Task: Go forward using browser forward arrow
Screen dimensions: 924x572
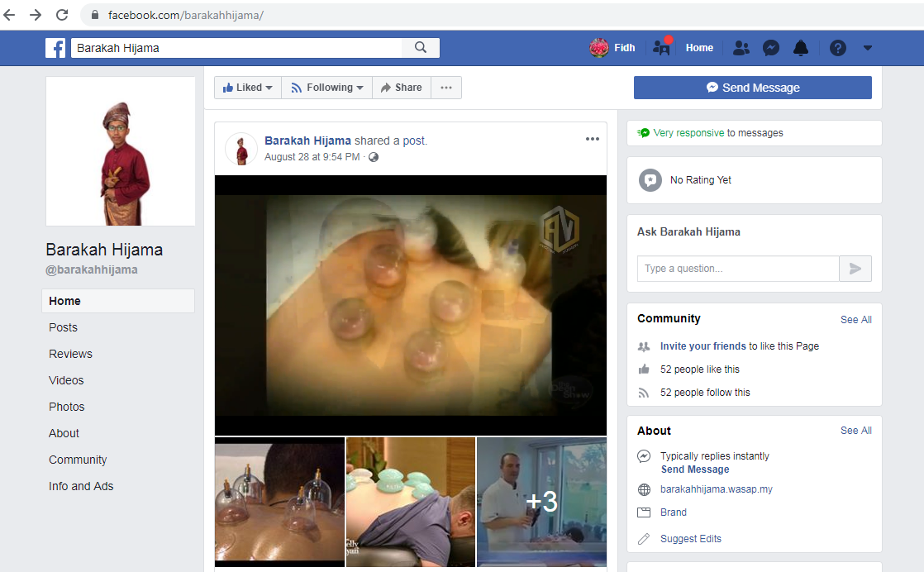Action: (36, 15)
